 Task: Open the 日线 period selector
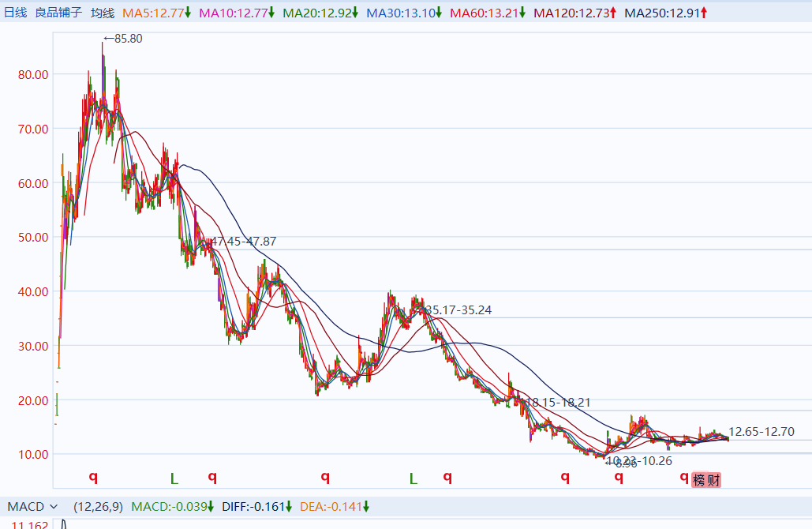(16, 13)
